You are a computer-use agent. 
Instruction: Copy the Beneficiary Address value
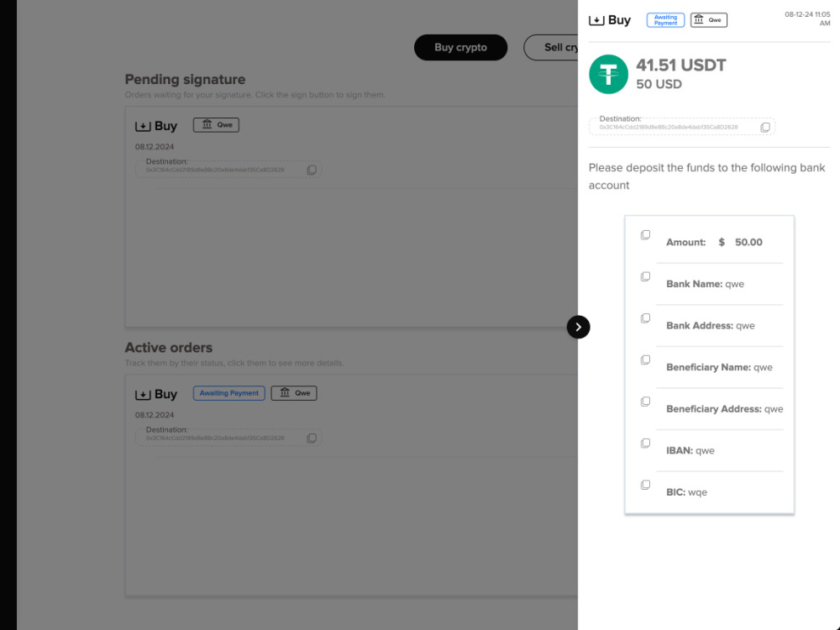click(x=645, y=402)
